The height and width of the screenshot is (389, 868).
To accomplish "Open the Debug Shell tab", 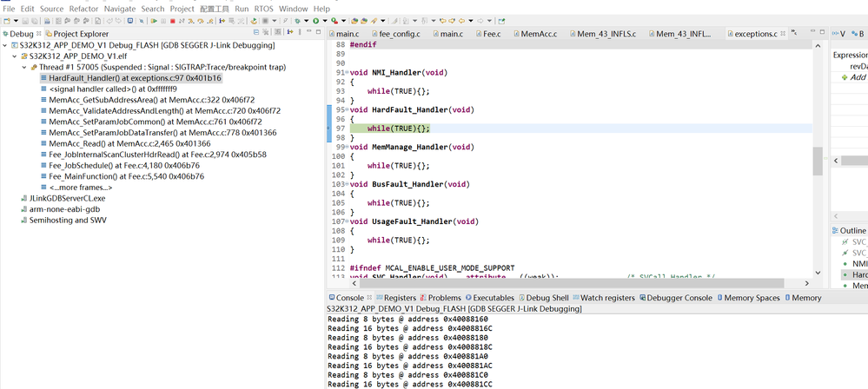I will click(x=543, y=298).
